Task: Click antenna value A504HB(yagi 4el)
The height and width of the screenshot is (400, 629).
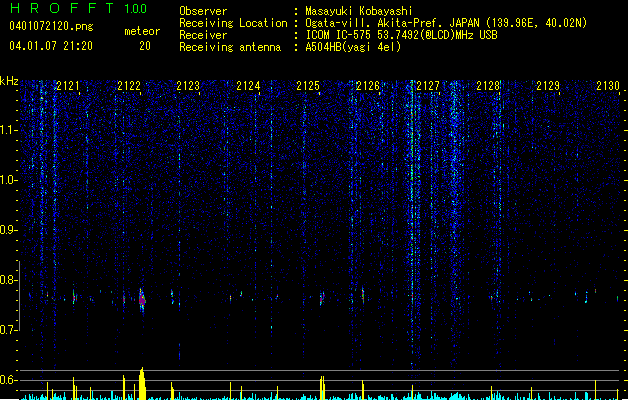Action: 353,47
